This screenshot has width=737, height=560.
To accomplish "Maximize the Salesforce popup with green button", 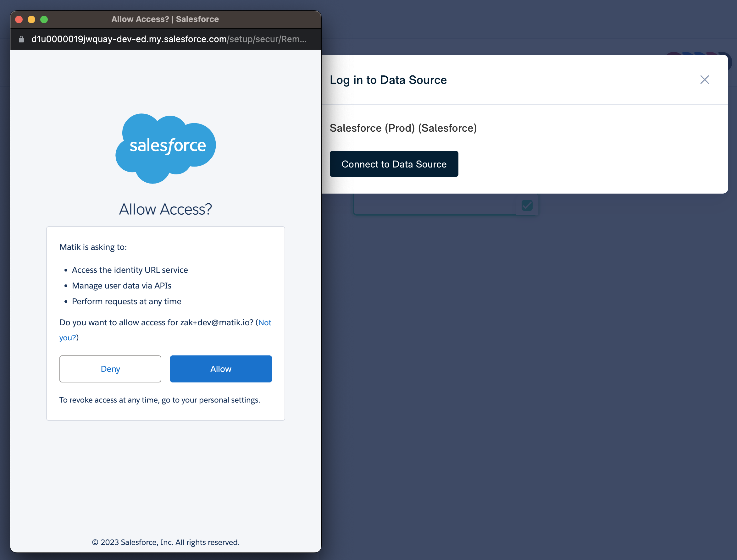I will (x=44, y=19).
